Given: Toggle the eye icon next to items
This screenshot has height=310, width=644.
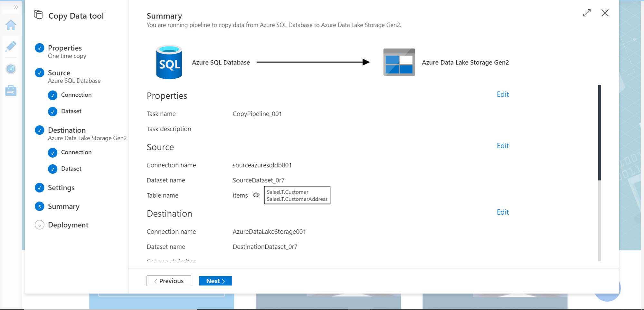Looking at the screenshot, I should coord(256,195).
